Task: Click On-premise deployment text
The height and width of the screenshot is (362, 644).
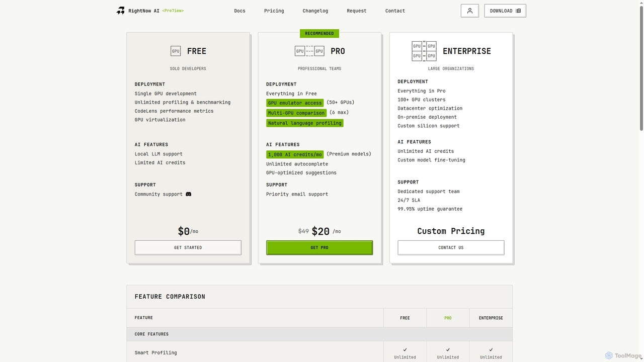Action: (x=427, y=117)
